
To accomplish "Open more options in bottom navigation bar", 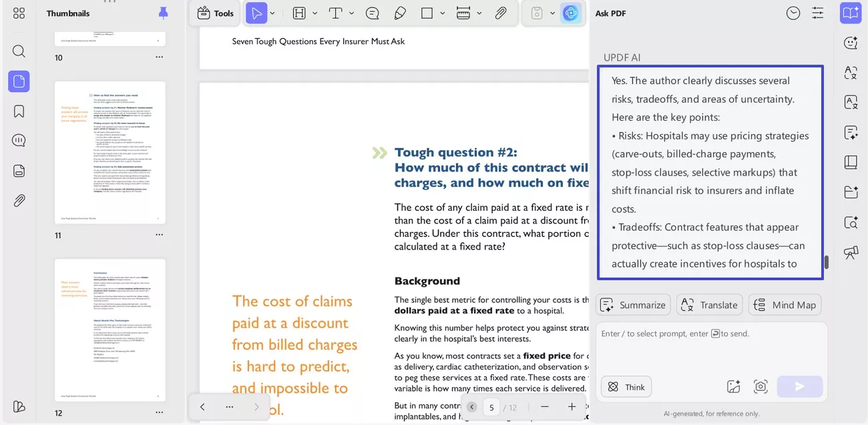I will [230, 407].
